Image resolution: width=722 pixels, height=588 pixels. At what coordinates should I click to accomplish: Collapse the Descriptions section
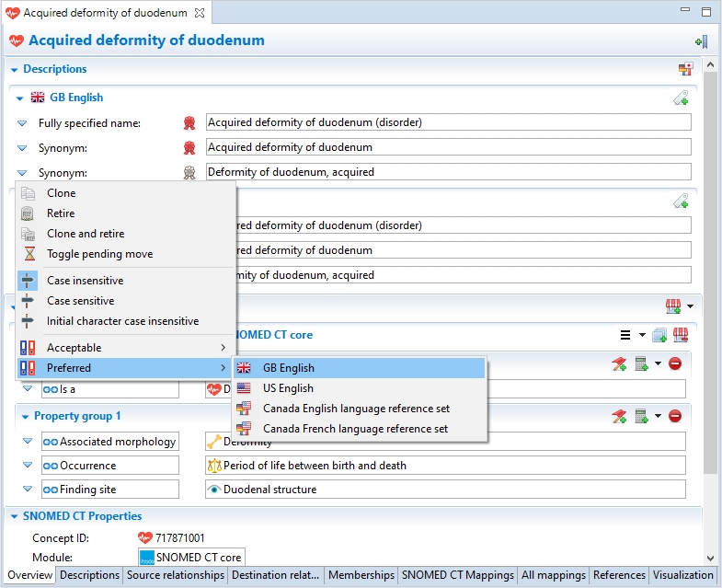tap(14, 69)
